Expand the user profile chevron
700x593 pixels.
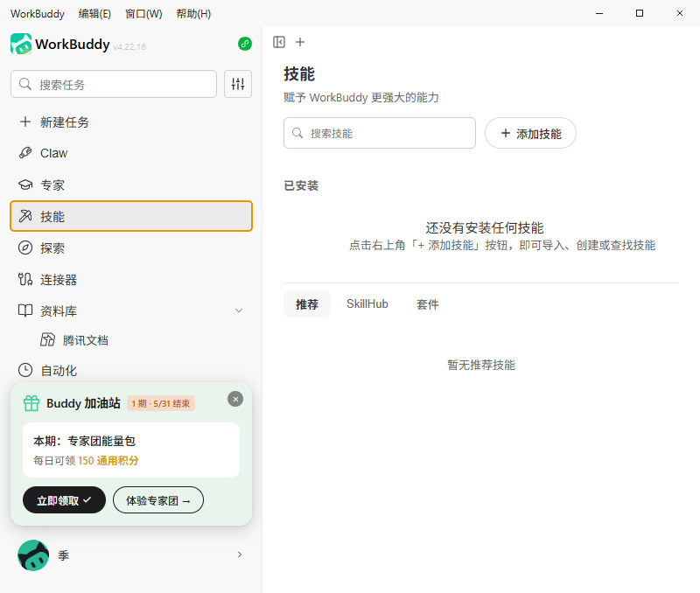coord(240,555)
